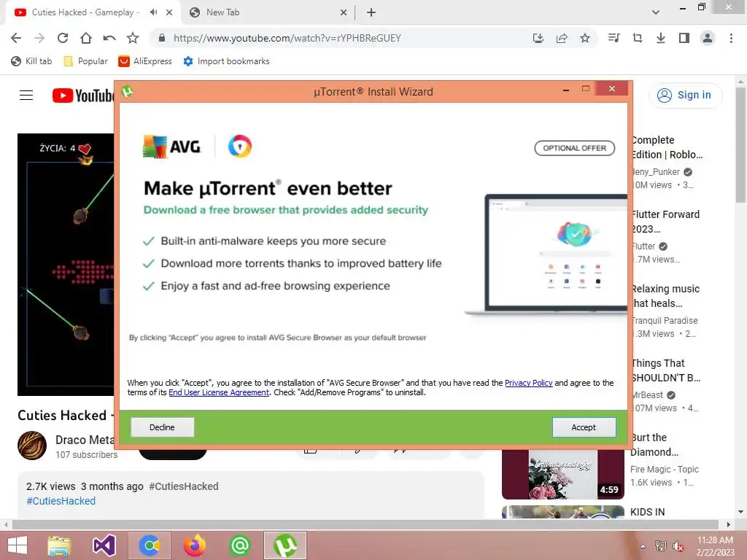Click the browser forward arrow
This screenshot has height=560, width=747.
[39, 38]
